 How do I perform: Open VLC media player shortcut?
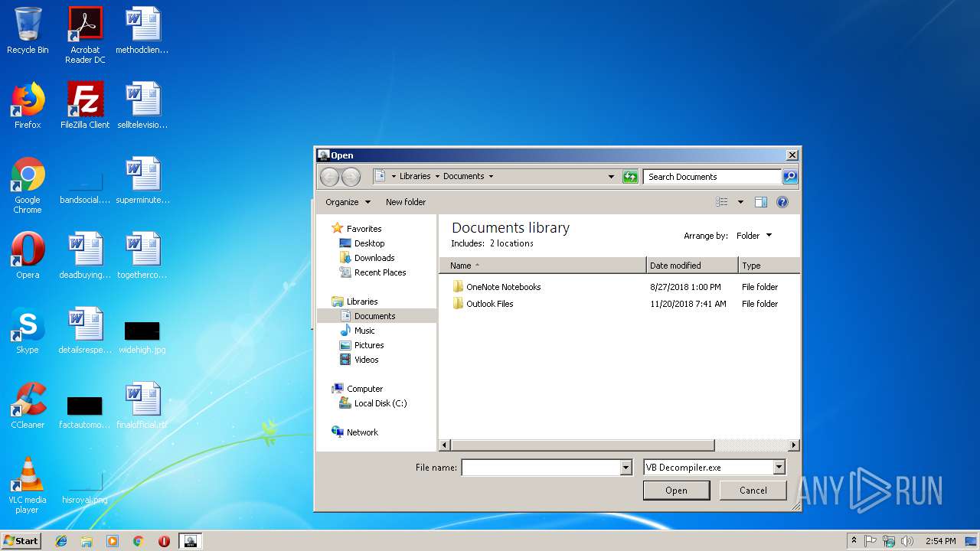28,485
